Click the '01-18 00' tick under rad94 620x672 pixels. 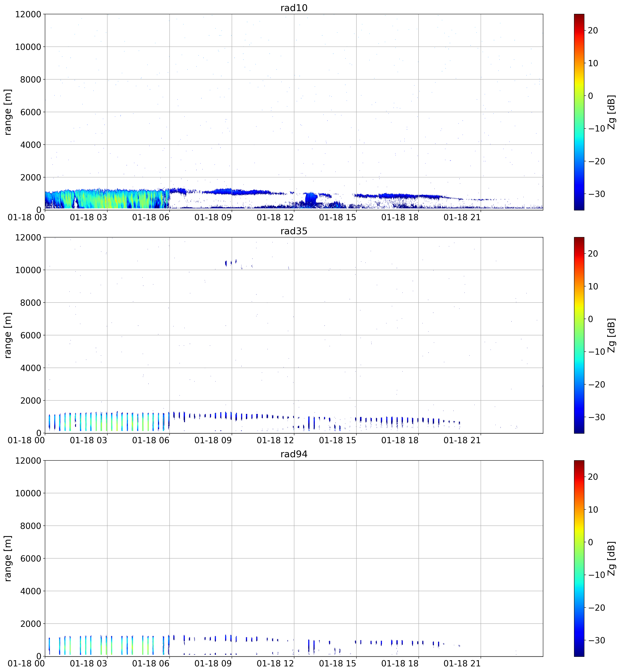tap(26, 663)
